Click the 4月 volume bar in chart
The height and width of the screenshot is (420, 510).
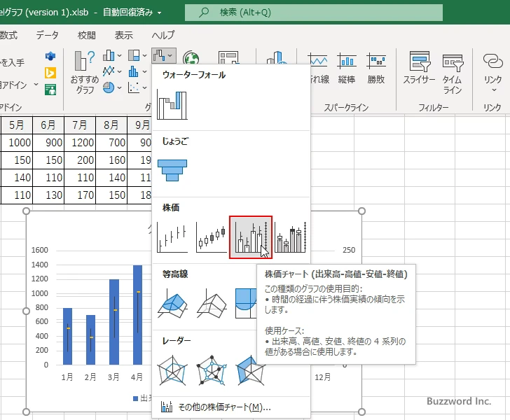click(137, 315)
